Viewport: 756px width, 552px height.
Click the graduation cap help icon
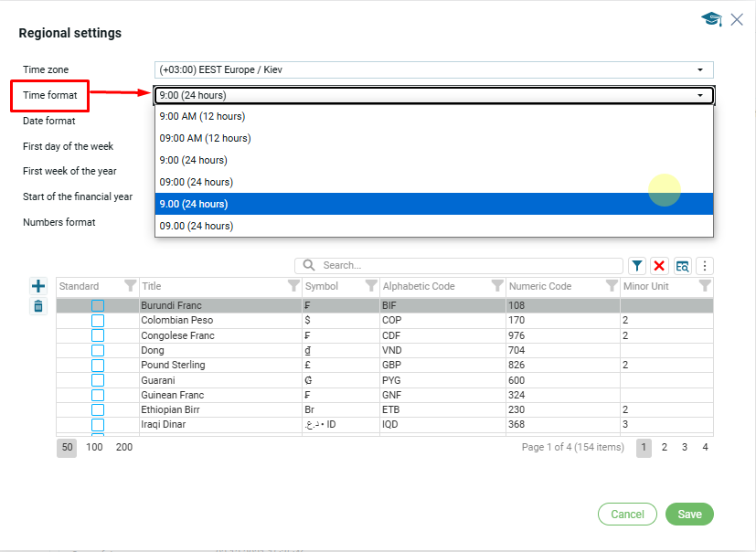pyautogui.click(x=710, y=19)
